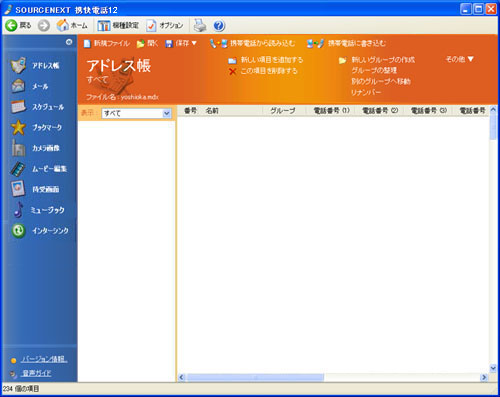Create a new file (新規ファイル)
The height and width of the screenshot is (397, 500).
coord(106,43)
